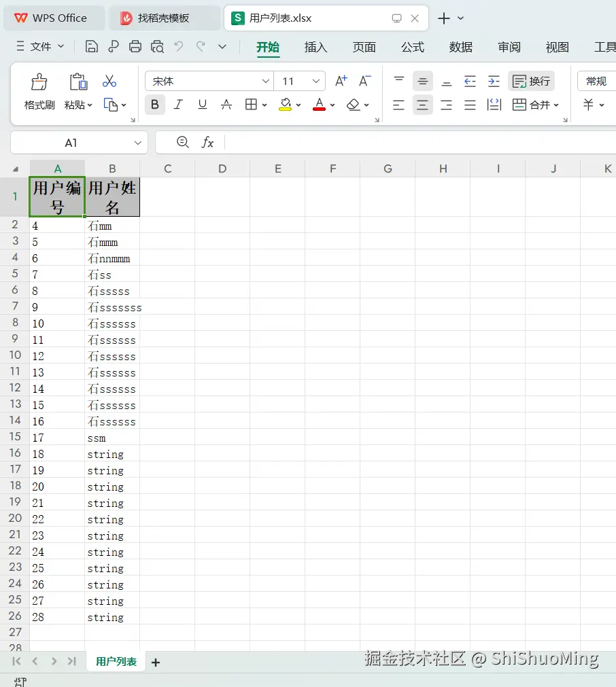The height and width of the screenshot is (687, 616).
Task: Click the Select All corner triangle
Action: 16,169
